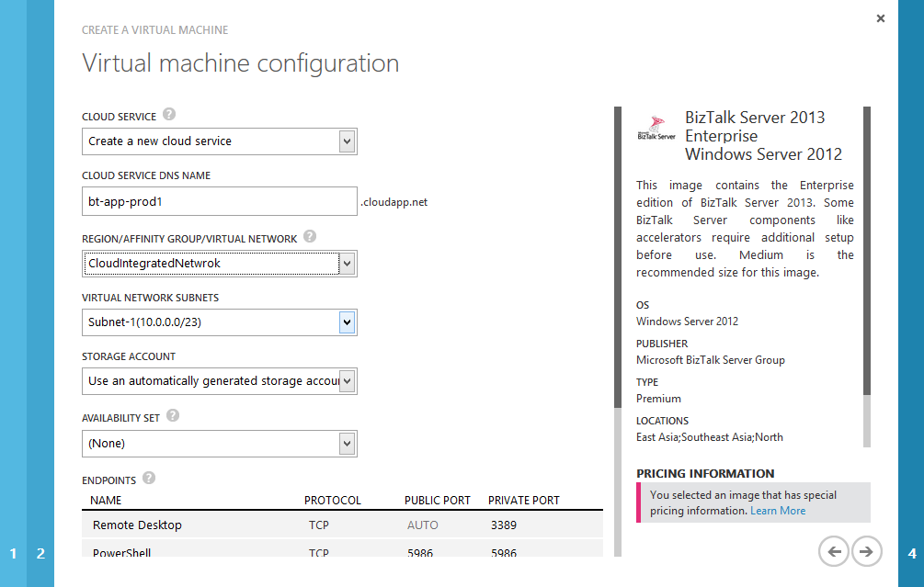
Task: Click the main form vertical scrollbar
Action: [x=618, y=332]
